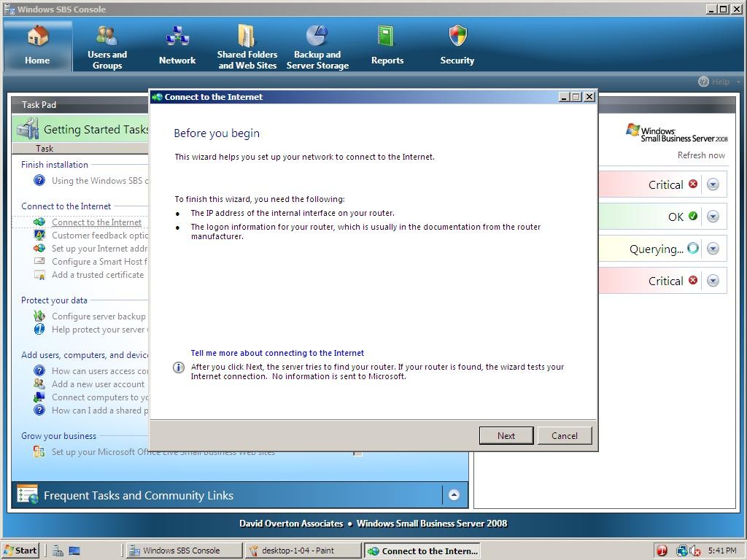Open the Connect to the Internet task link
747x560 pixels.
tap(97, 222)
